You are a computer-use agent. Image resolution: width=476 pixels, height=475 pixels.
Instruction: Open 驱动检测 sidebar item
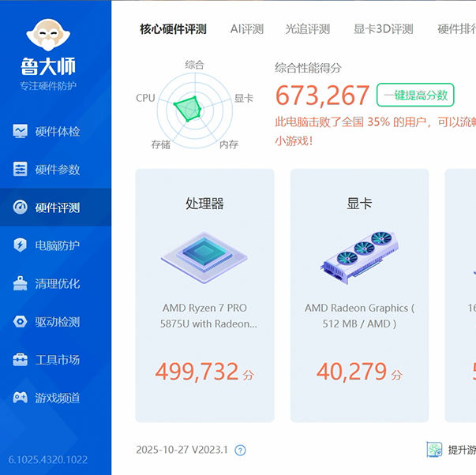click(x=57, y=322)
